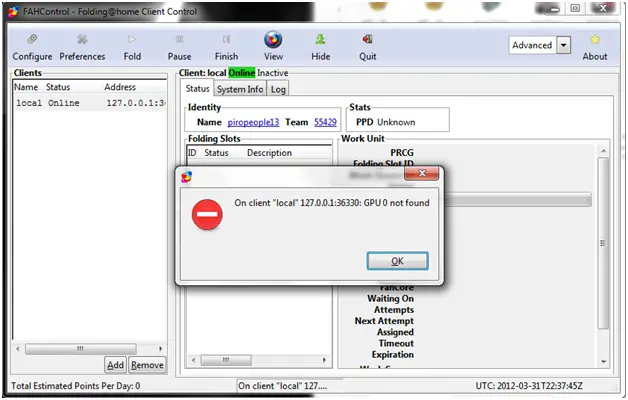Click the GPU 0 not found message
This screenshot has height=400, width=628.
[x=332, y=203]
